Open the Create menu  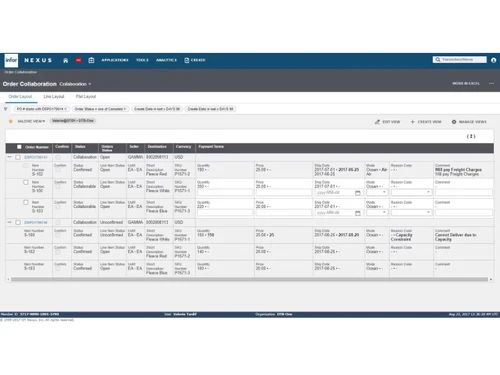pos(195,60)
